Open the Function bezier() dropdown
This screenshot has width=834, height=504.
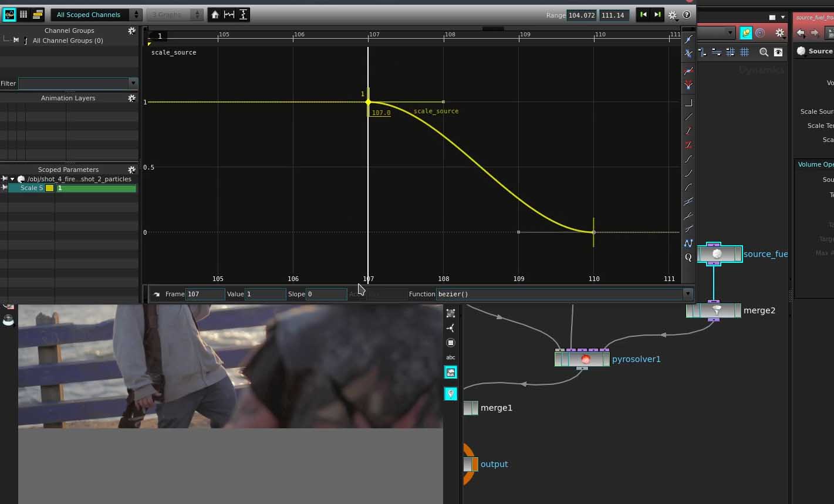coord(687,294)
